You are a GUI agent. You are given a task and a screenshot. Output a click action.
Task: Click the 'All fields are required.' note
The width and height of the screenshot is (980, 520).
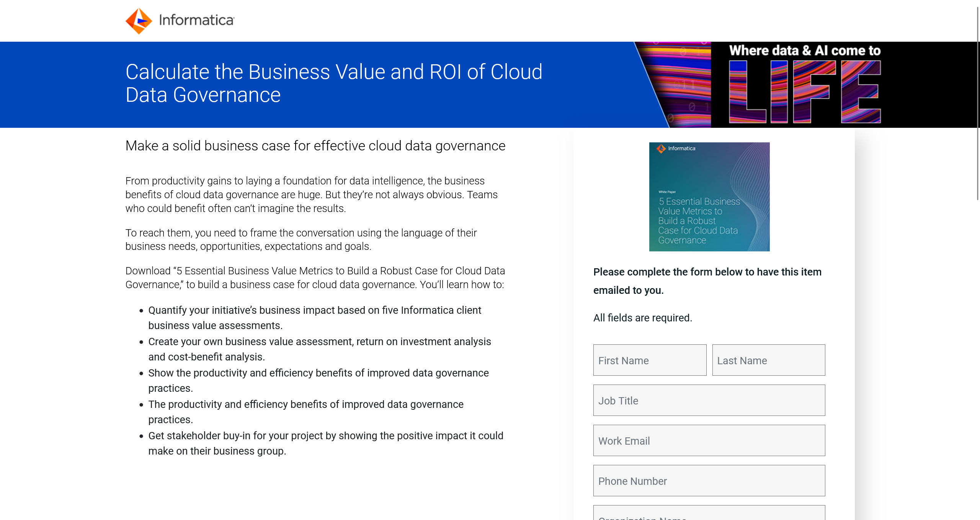click(643, 318)
